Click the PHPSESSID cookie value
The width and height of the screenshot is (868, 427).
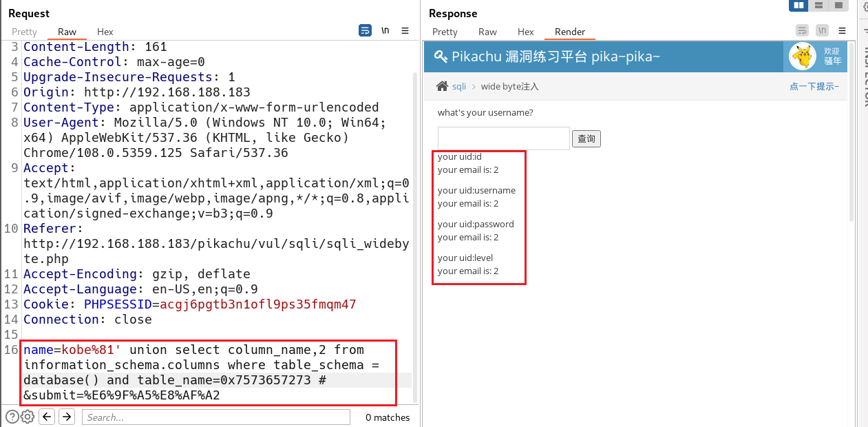point(258,304)
